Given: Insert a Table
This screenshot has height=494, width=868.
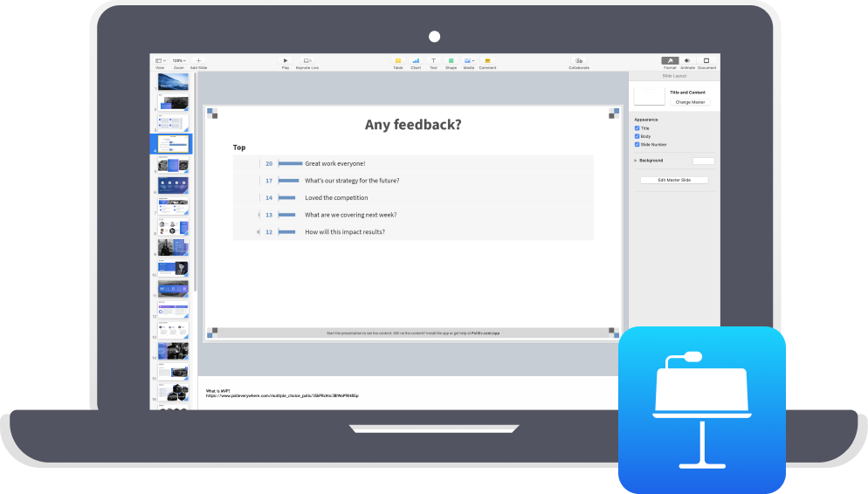Looking at the screenshot, I should point(398,61).
